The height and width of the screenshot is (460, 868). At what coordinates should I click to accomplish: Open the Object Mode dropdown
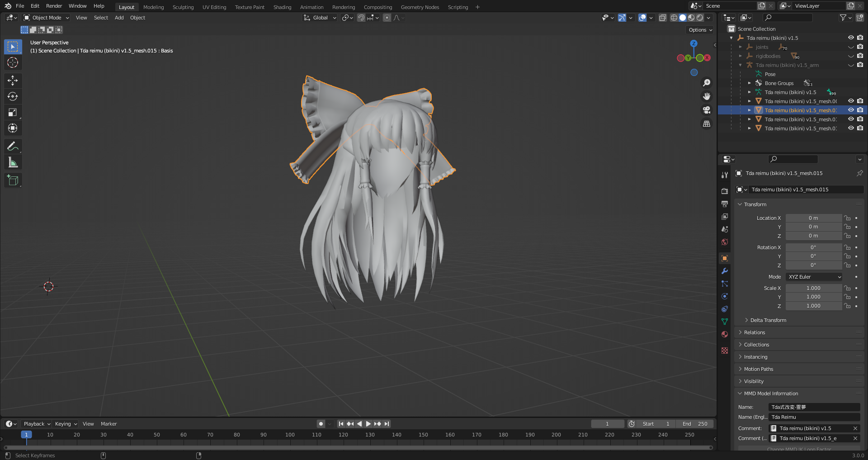[46, 18]
